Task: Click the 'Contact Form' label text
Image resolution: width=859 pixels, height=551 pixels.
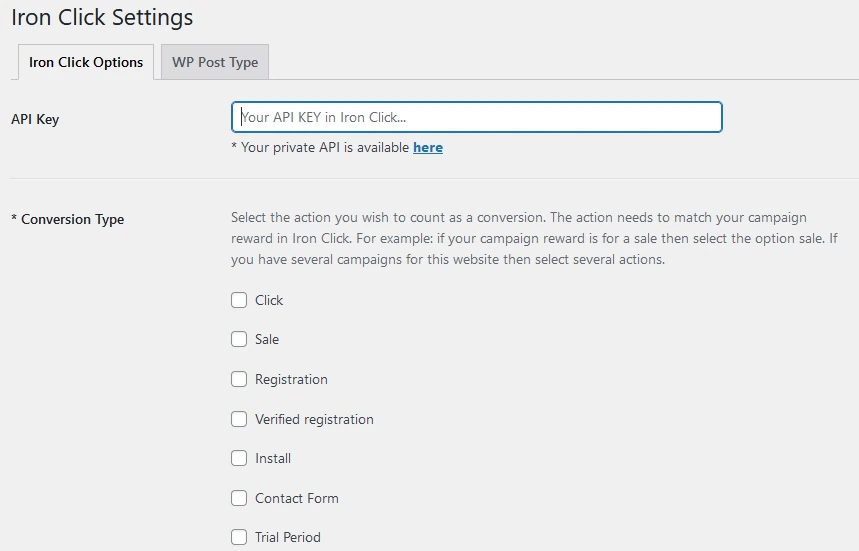Action: [x=296, y=498]
